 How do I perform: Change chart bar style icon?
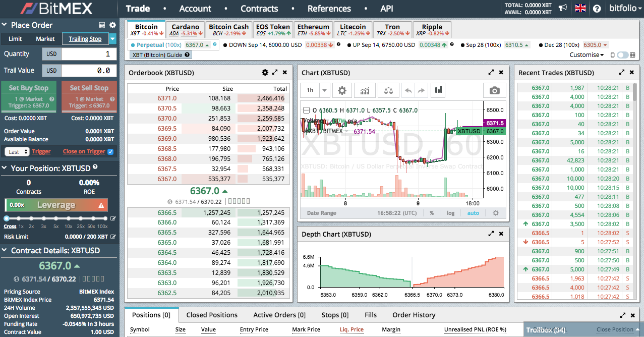point(438,90)
